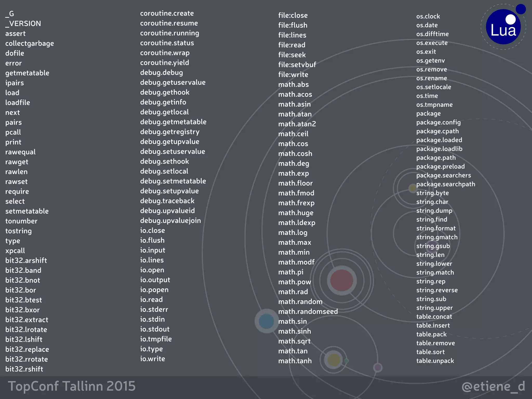This screenshot has width=532, height=399.
Task: Click 'os.setlocale'
Action: (434, 87)
